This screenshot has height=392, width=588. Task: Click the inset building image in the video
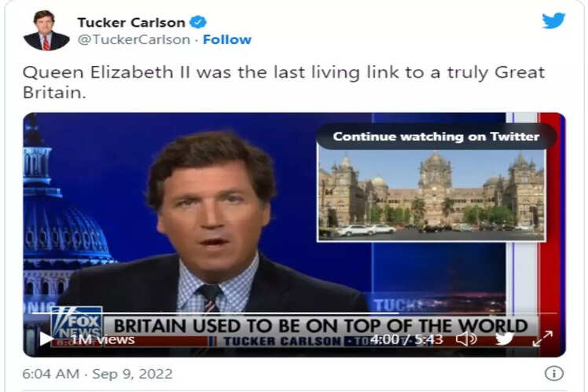coord(432,195)
